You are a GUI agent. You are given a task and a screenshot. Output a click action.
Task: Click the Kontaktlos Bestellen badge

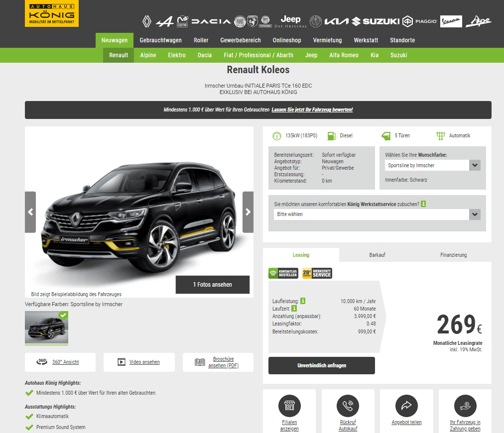coord(283,273)
